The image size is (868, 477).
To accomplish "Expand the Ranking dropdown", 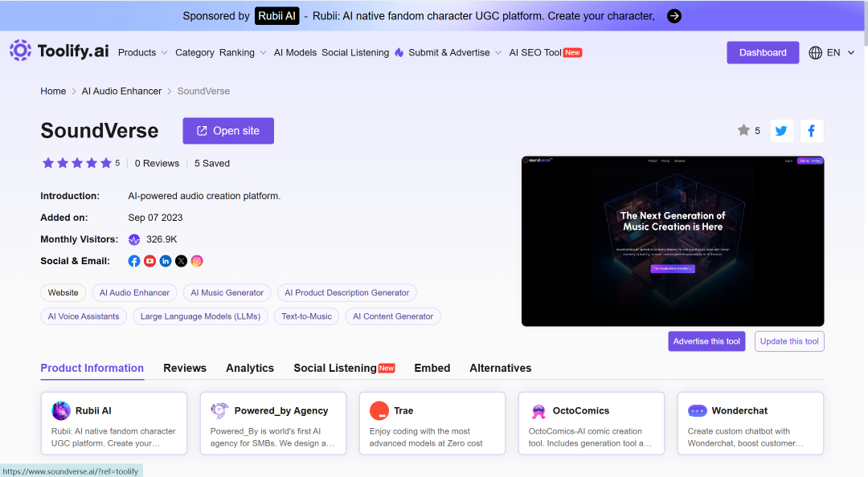I will click(243, 52).
